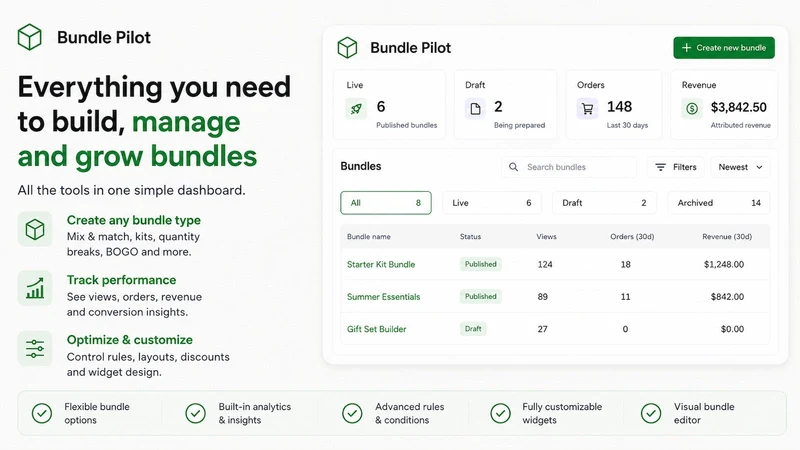Click the 18 orders value for Starter Kit
This screenshot has height=450, width=800.
pyautogui.click(x=626, y=264)
